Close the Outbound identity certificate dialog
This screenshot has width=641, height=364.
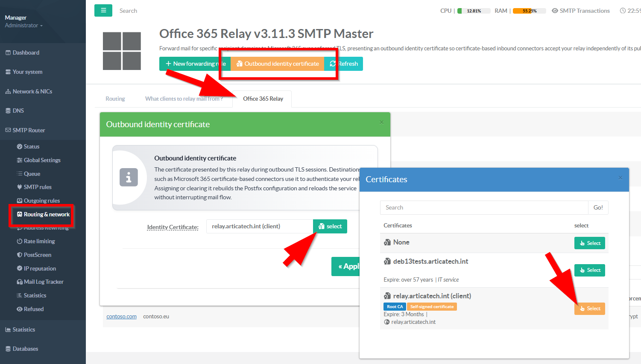[382, 122]
